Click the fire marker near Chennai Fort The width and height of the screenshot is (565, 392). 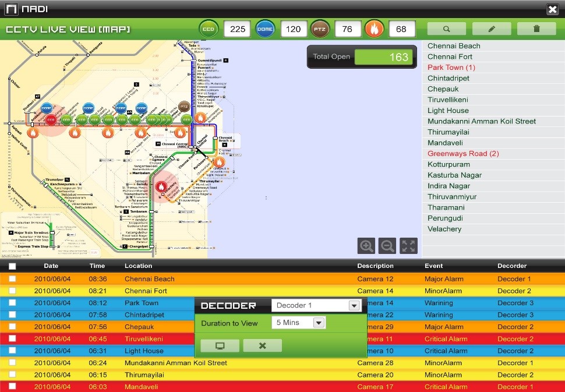[x=219, y=162]
